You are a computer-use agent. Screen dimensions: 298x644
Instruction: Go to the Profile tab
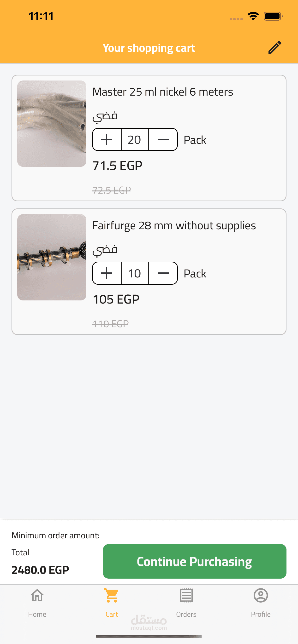[x=261, y=603]
